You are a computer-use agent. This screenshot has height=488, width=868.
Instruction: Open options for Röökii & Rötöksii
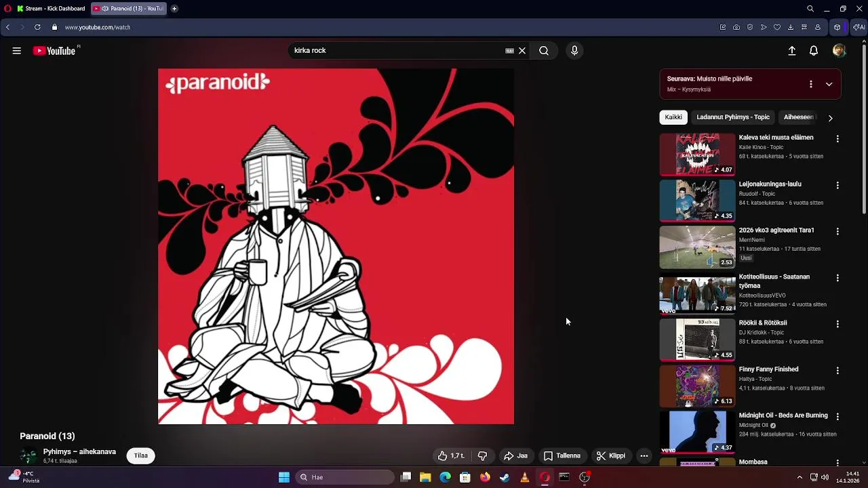[x=837, y=324]
